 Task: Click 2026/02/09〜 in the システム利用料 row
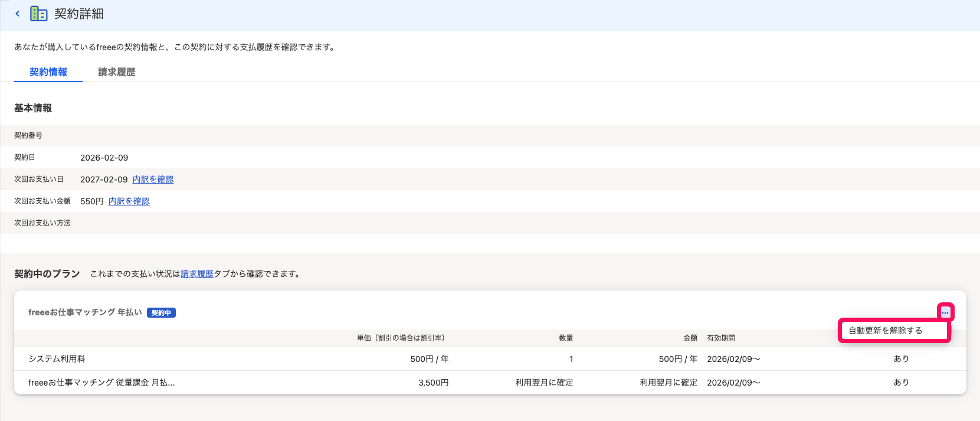pos(733,359)
